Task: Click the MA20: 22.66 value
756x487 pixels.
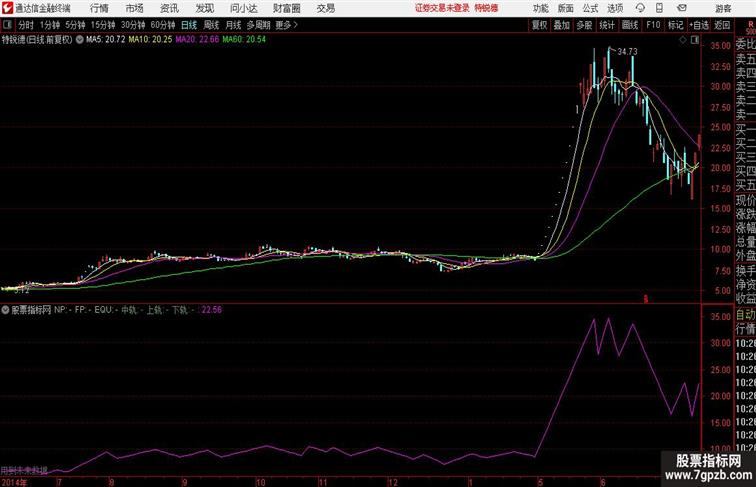Action: 197,40
